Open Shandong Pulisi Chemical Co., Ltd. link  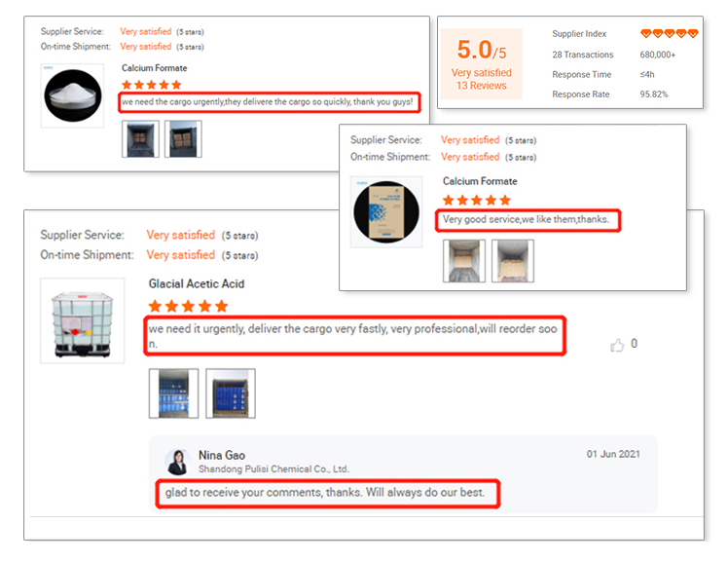273,469
